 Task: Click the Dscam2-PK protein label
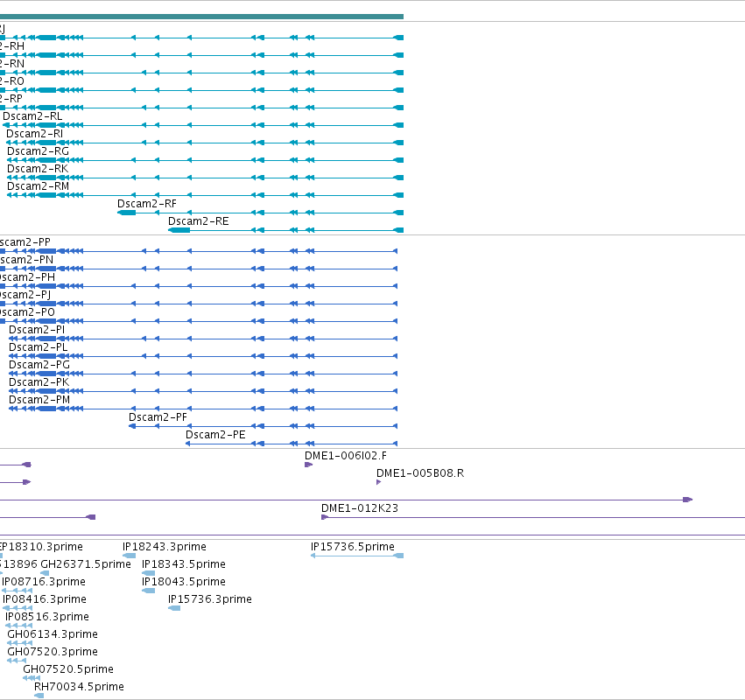(39, 382)
